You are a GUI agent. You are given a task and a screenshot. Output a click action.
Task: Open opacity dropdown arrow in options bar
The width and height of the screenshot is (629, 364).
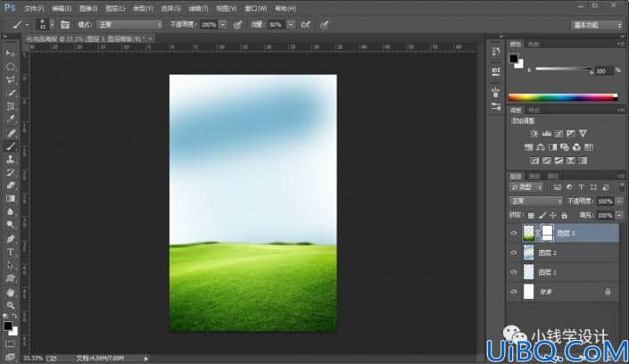pos(223,25)
